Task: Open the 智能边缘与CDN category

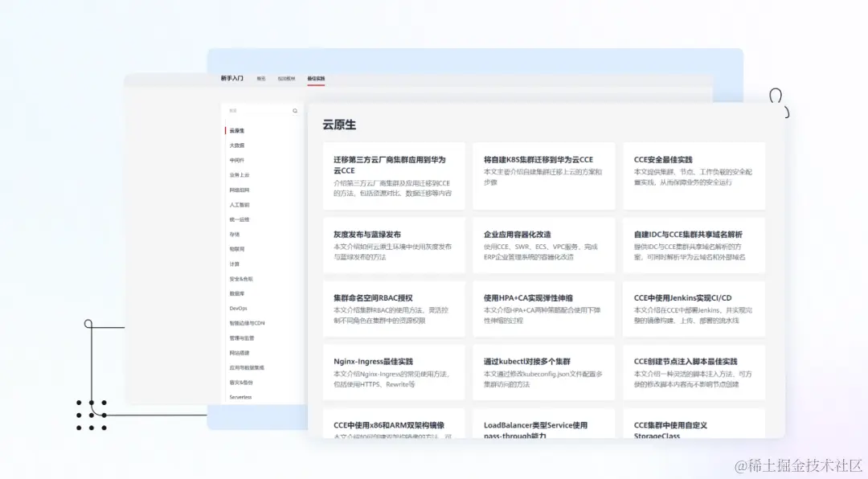Action: (247, 322)
